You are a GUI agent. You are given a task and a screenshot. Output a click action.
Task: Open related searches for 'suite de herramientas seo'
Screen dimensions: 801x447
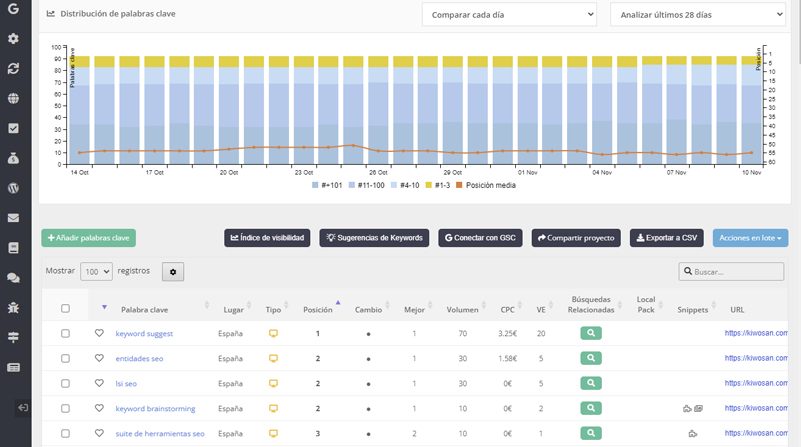[591, 433]
